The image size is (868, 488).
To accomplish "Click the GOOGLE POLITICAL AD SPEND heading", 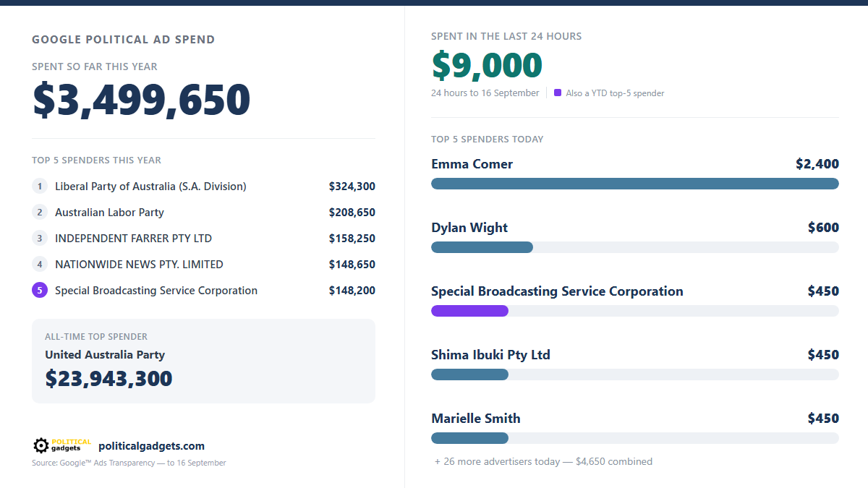I will [124, 39].
